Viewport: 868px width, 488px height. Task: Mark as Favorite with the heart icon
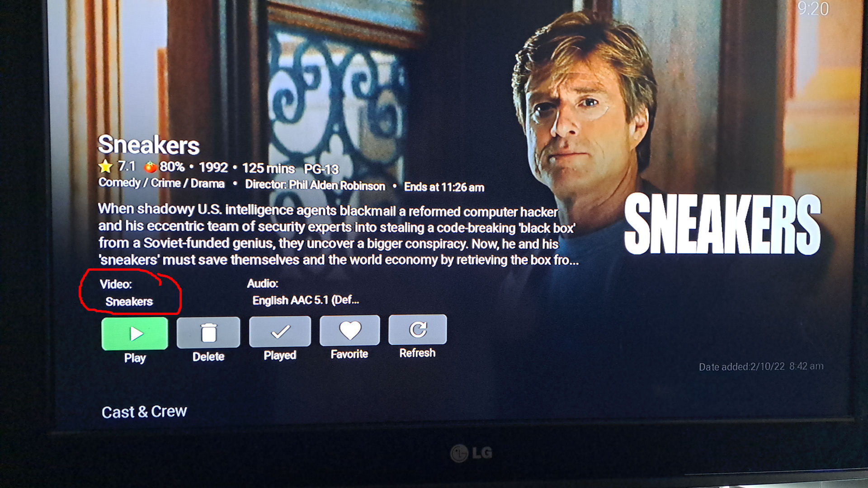coord(349,330)
